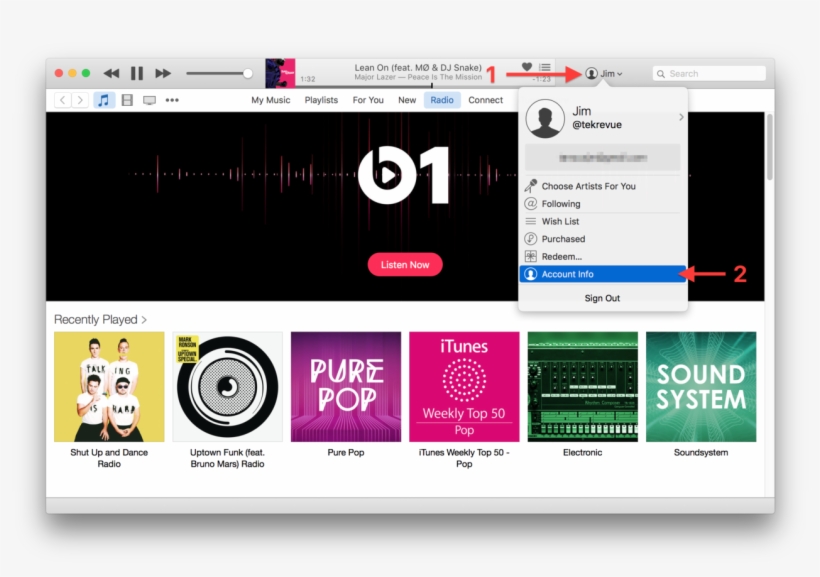Go forward with right chevron button
Viewport: 820px width, 577px height.
pyautogui.click(x=79, y=100)
